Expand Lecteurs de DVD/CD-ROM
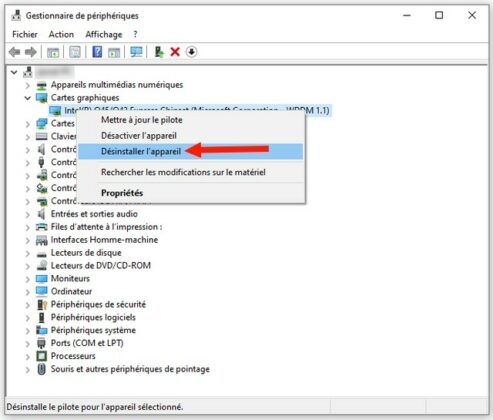 click(x=28, y=266)
